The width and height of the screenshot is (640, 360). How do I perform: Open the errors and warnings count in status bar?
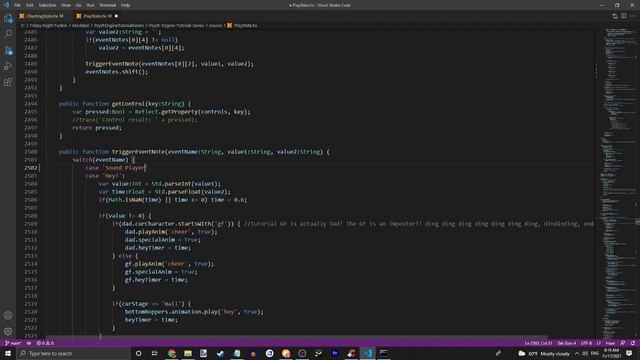click(x=45, y=343)
